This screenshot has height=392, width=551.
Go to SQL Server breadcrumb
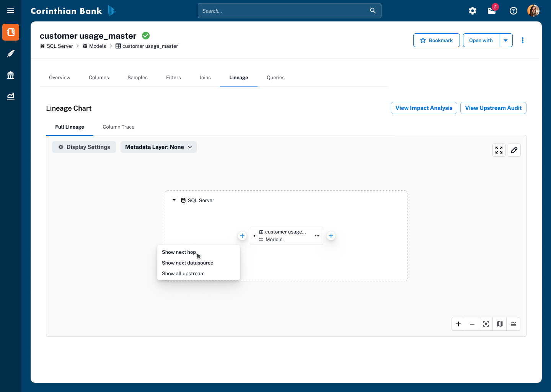[57, 46]
